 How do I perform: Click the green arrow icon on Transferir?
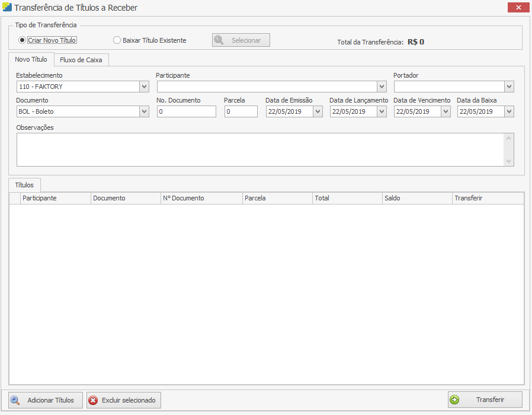click(455, 400)
